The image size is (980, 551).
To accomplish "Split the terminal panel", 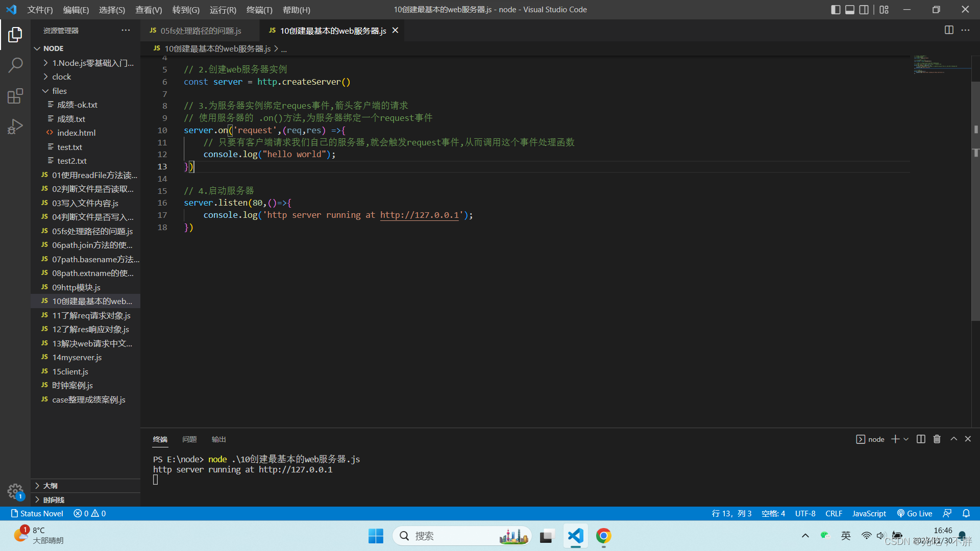I will [x=921, y=439].
